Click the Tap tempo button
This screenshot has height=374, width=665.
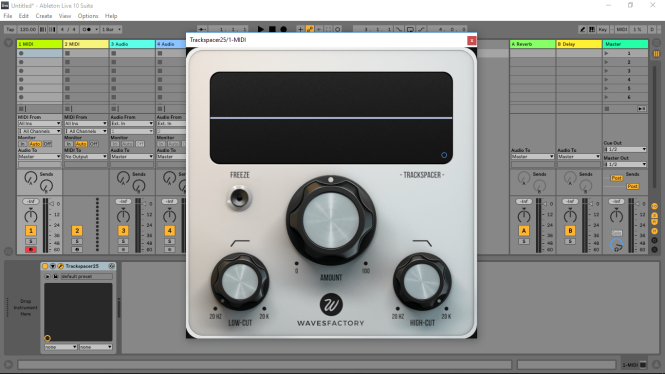(x=10, y=29)
